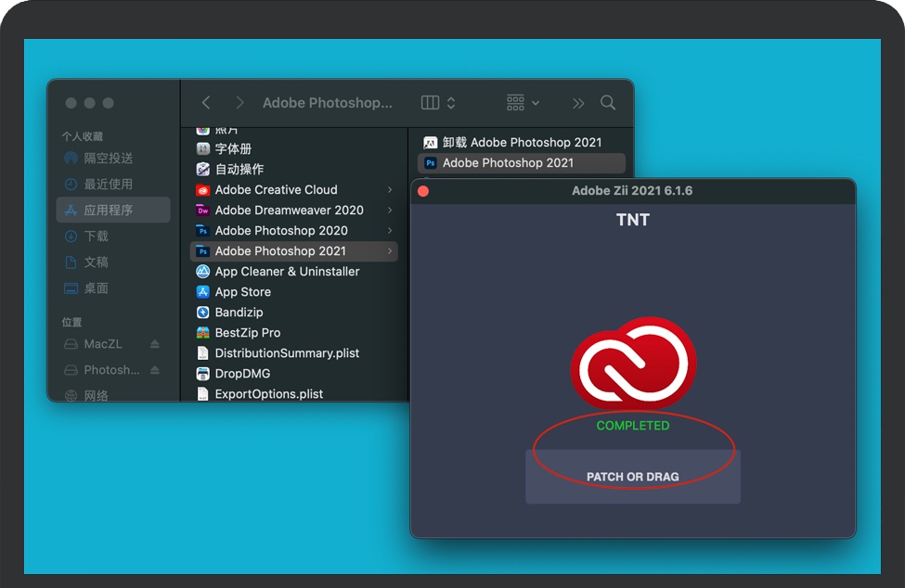This screenshot has height=588, width=905.
Task: Expand the Adobe Dreamweaver 2020 folder chevron
Action: point(390,210)
